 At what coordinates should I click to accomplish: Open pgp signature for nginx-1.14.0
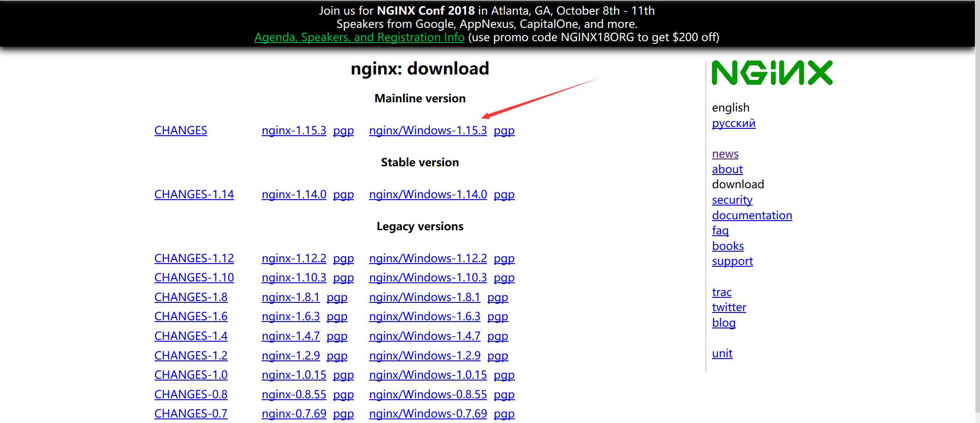343,195
